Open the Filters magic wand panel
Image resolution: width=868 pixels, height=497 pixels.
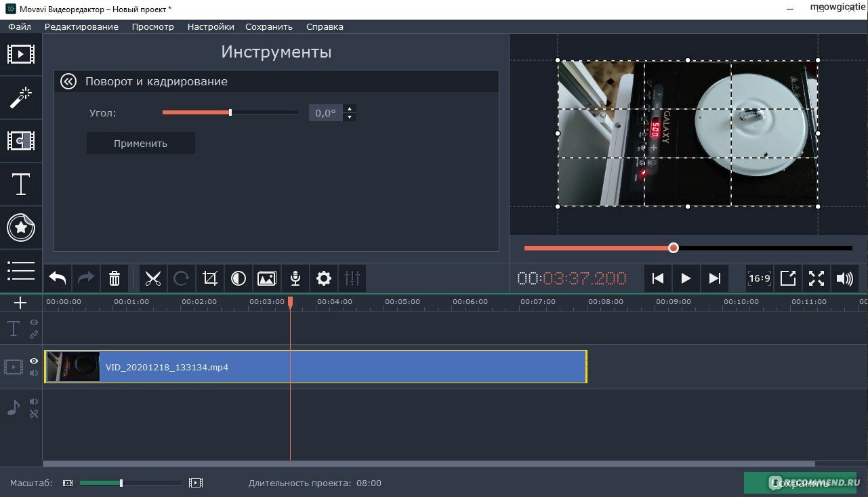21,98
